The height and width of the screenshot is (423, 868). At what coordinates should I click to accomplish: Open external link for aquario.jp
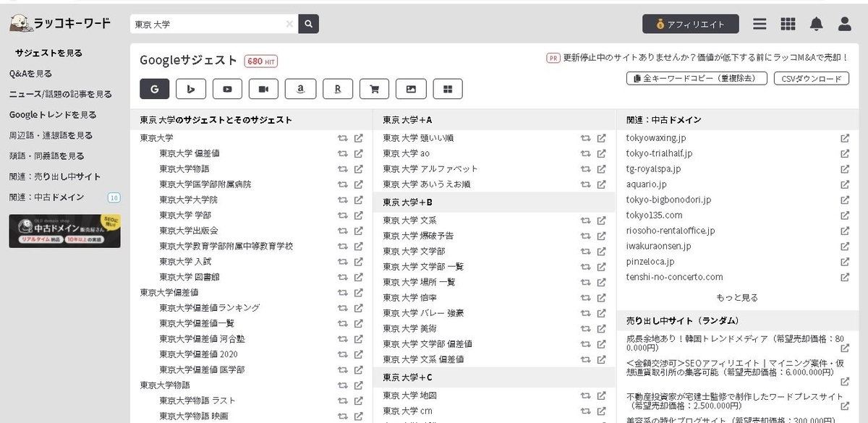(845, 184)
